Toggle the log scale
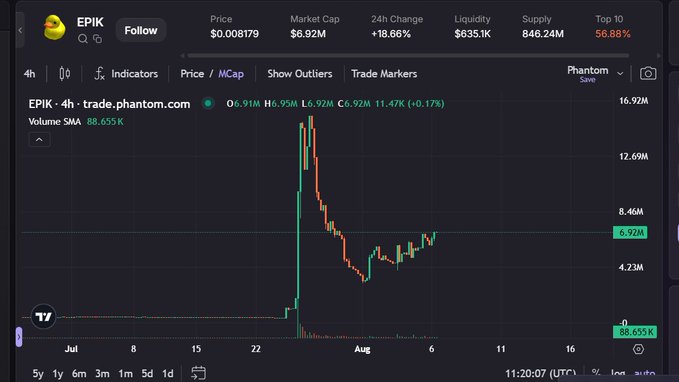Screen dimensions: 679x382 coord(618,373)
